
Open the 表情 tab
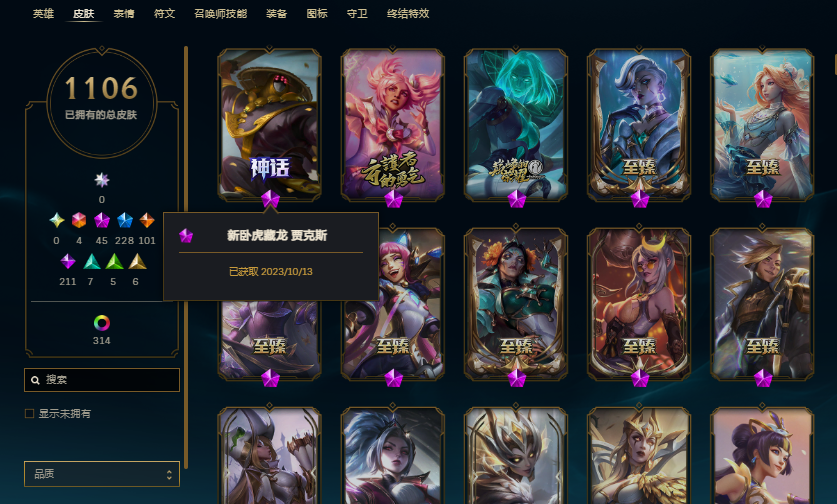click(x=124, y=13)
